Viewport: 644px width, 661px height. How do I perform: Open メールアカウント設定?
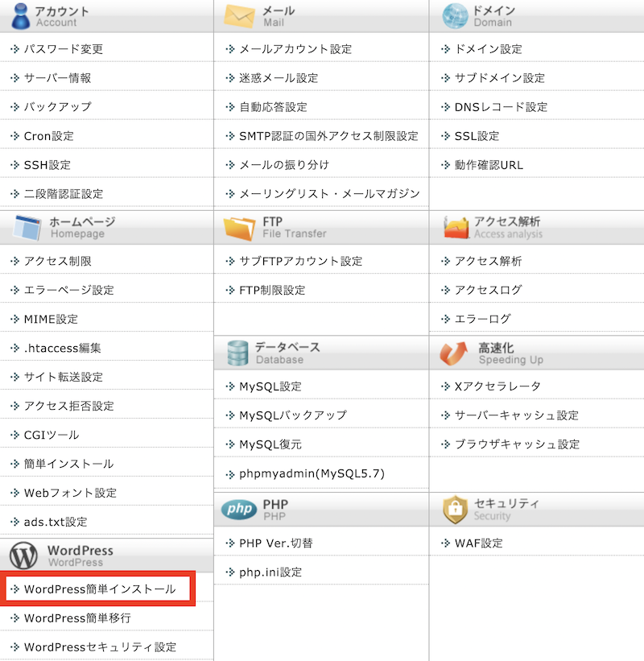coord(295,49)
